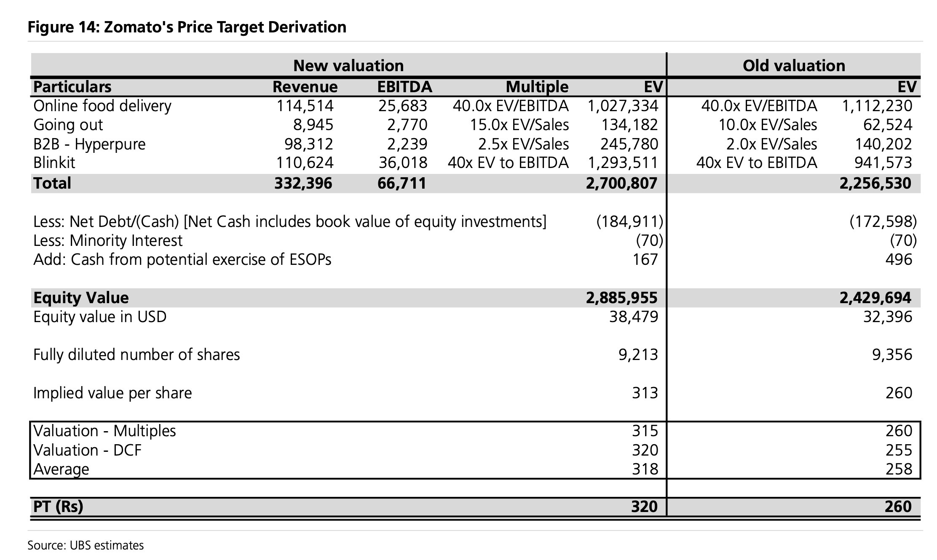Select the '2.5x EV/Sales' multiple

tap(523, 144)
